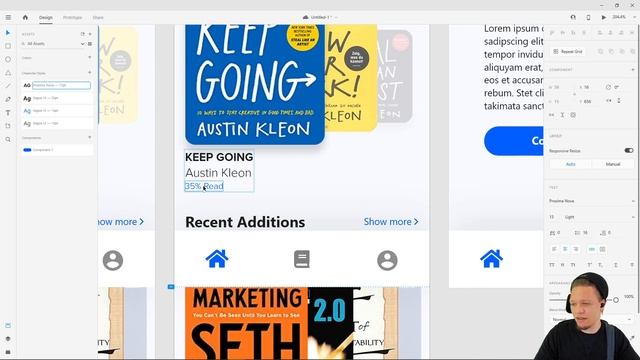Open the hamburger main menu

point(8,18)
